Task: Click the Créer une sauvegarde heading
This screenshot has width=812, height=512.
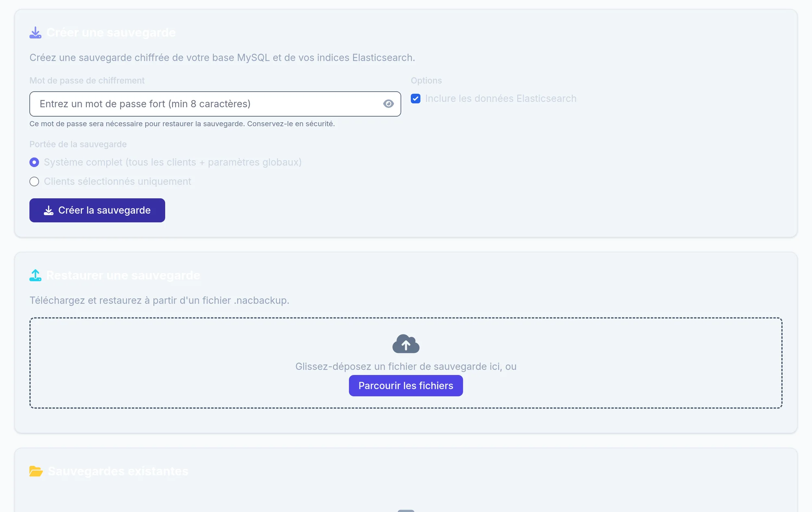Action: click(111, 33)
